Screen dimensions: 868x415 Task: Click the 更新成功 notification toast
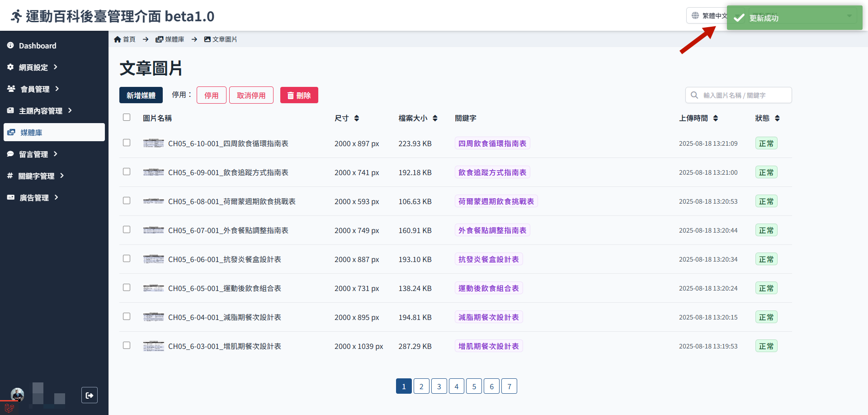coord(794,18)
